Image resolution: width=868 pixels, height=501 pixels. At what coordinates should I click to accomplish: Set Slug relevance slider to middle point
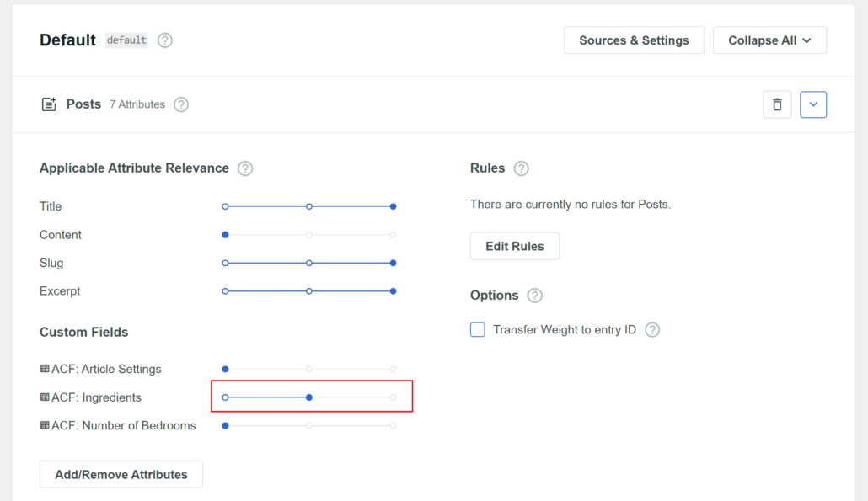pos(309,264)
